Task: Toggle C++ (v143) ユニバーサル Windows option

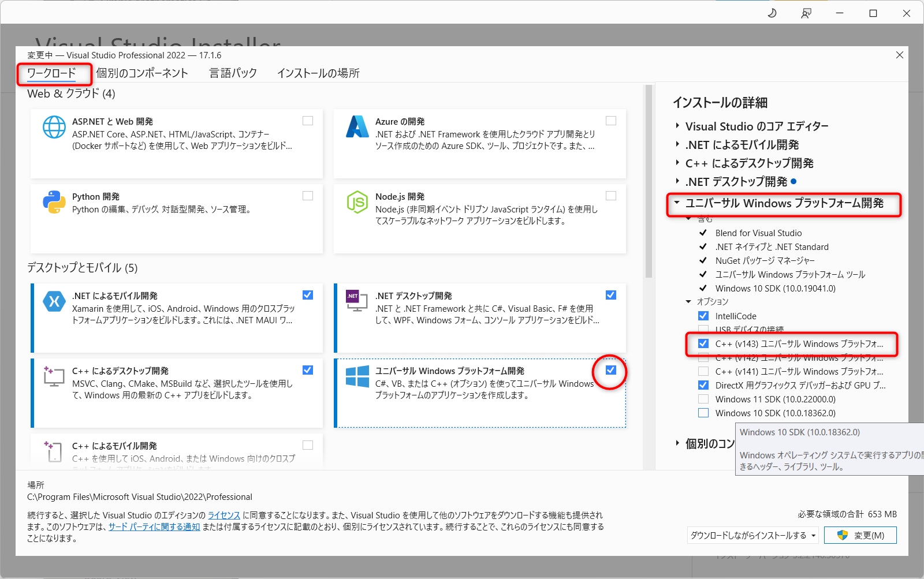Action: point(703,343)
